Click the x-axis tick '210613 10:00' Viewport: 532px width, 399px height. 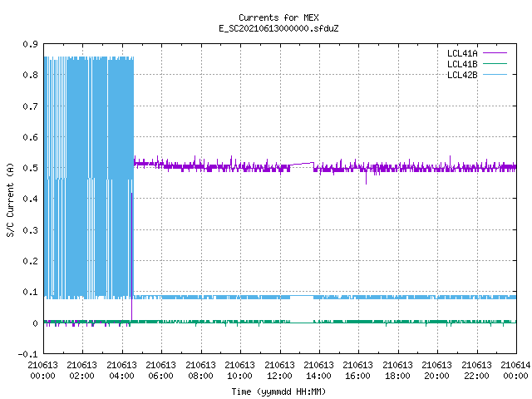click(240, 371)
